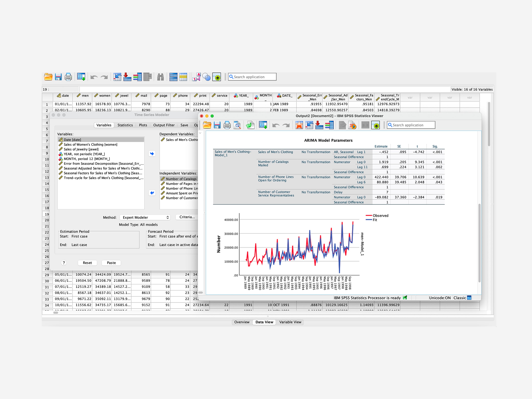Select Amount Spent on Print independent variable
The height and width of the screenshot is (399, 532).
pyautogui.click(x=179, y=193)
